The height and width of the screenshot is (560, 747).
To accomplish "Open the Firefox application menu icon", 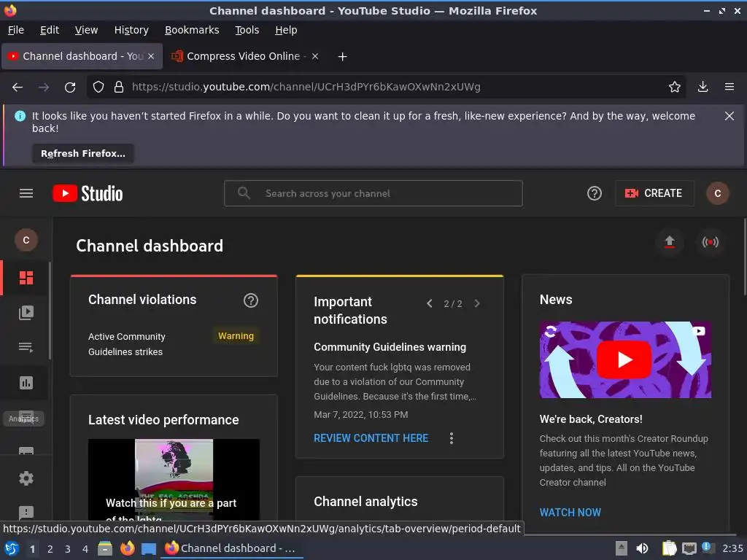I will coord(729,87).
